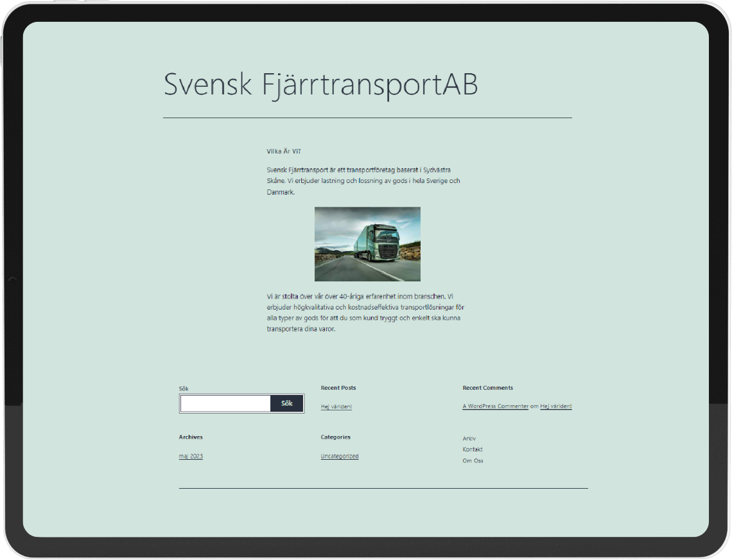
Task: Click the Recent Posts heading
Action: (x=338, y=388)
